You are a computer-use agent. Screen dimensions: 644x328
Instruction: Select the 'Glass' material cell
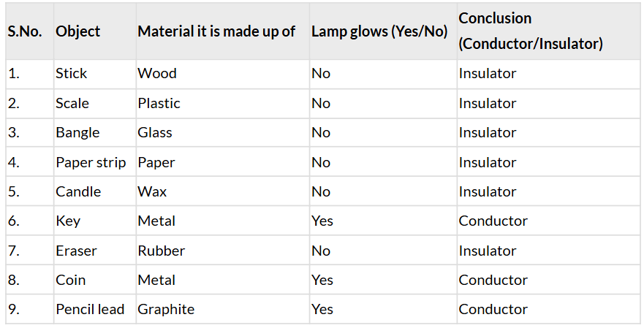click(x=155, y=132)
